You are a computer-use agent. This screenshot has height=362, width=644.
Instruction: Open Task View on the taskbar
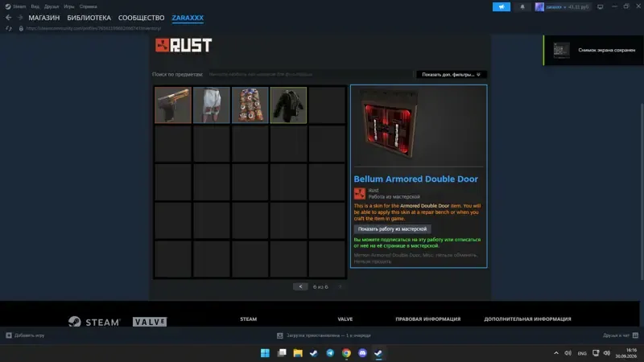[282, 353]
